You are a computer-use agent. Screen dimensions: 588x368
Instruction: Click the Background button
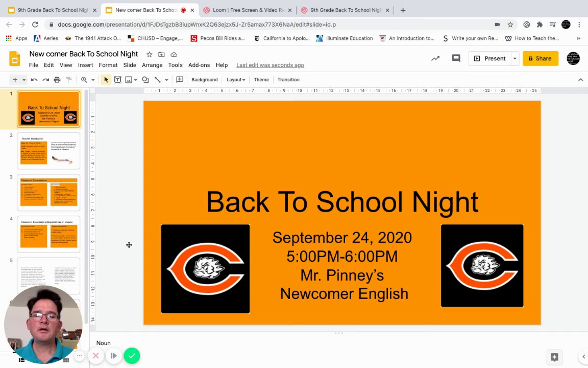click(x=204, y=80)
